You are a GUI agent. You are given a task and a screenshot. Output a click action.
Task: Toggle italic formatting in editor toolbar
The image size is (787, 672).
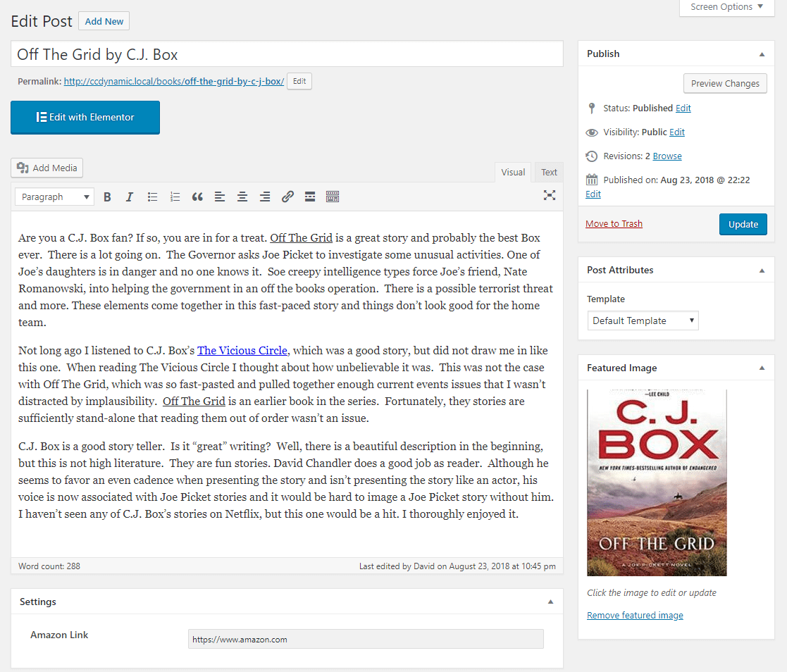pyautogui.click(x=130, y=197)
